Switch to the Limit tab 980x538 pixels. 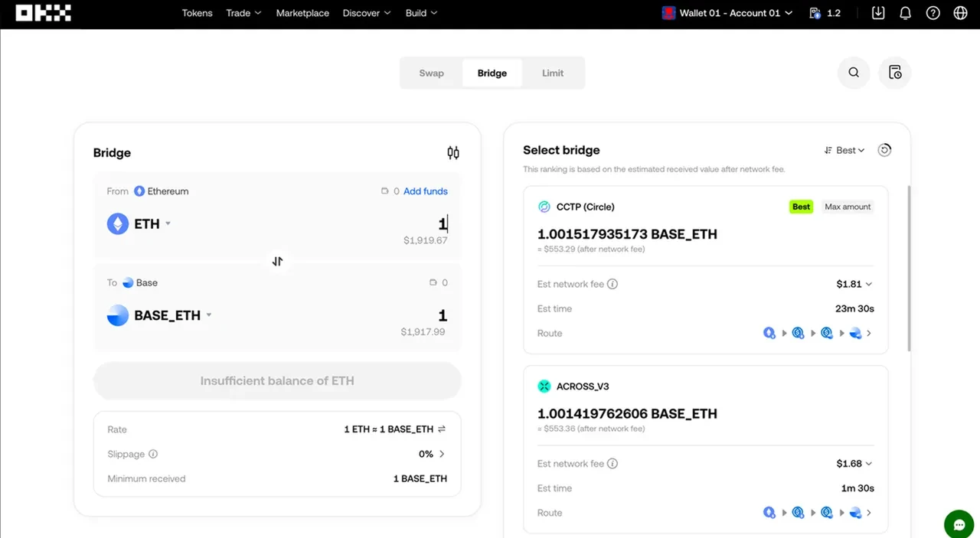pos(553,73)
